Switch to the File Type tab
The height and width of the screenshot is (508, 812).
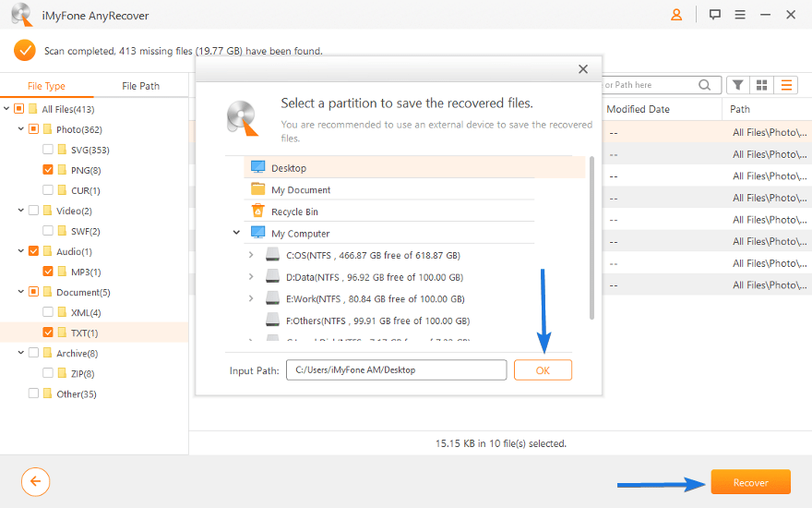point(47,86)
